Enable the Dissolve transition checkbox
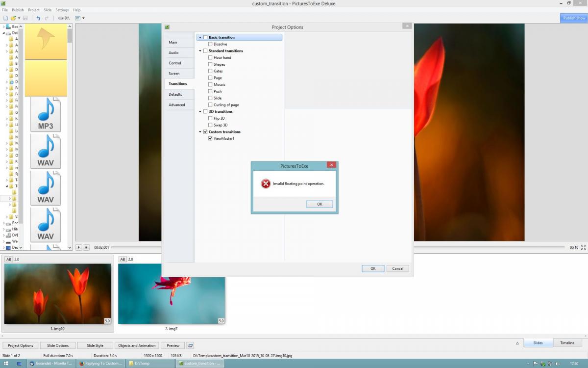This screenshot has width=588, height=368. click(210, 44)
